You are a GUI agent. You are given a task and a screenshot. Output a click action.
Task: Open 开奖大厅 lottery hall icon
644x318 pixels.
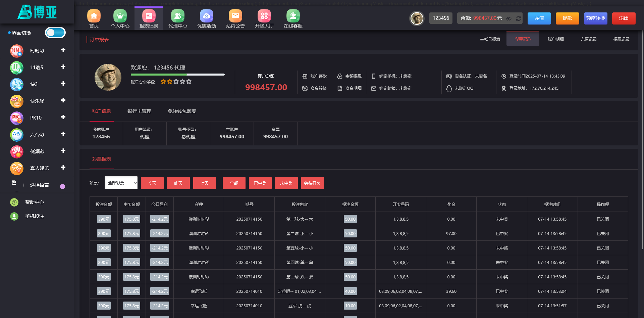coord(264,16)
